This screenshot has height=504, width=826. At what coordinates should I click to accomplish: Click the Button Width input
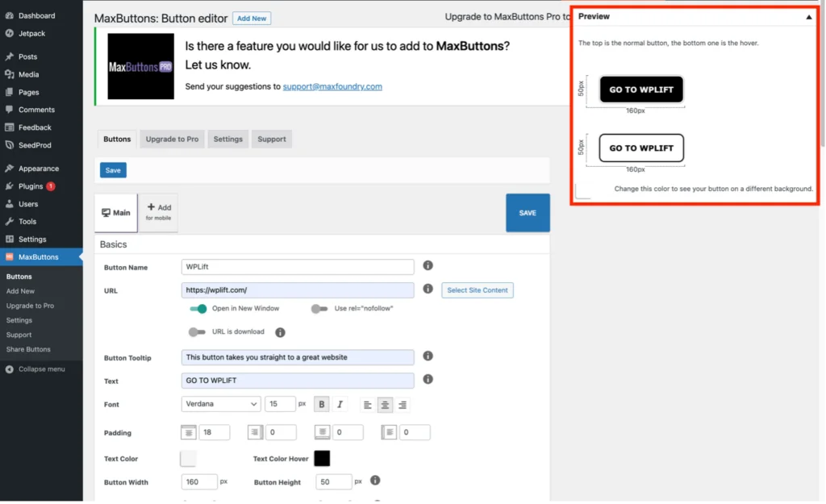click(199, 482)
